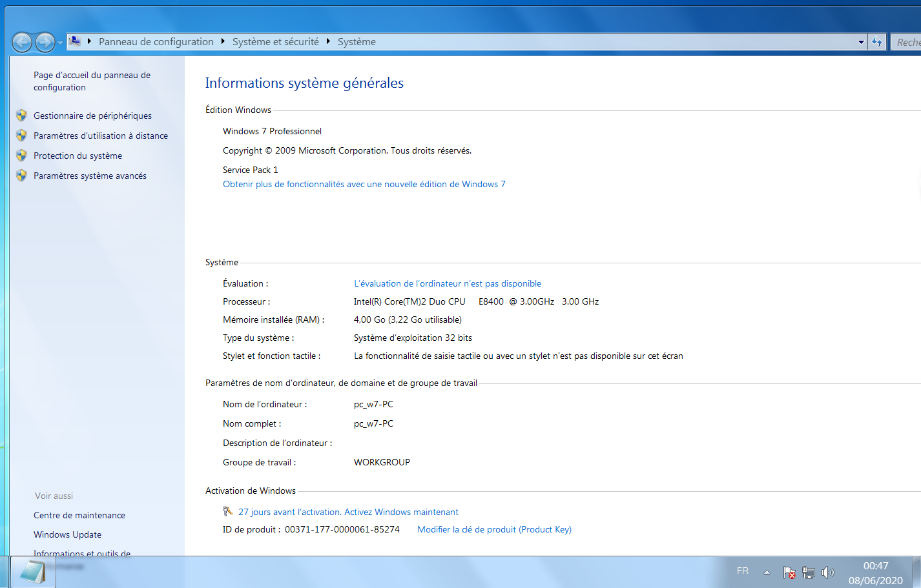
Task: Open the Notepad taskbar button
Action: pos(32,573)
